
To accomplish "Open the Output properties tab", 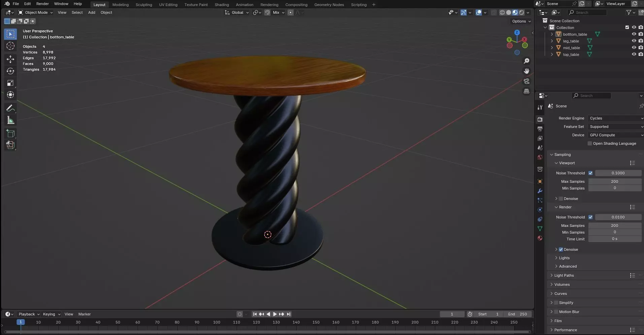I will point(540,129).
